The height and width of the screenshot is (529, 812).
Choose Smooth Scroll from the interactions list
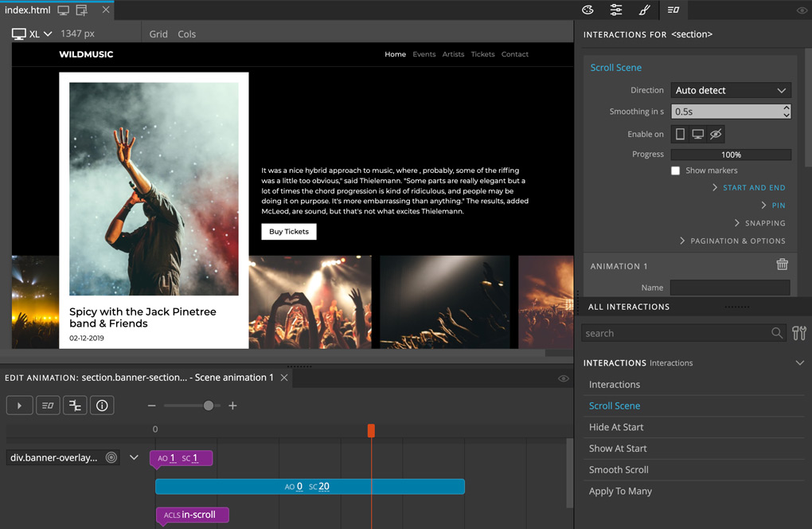[x=619, y=469]
